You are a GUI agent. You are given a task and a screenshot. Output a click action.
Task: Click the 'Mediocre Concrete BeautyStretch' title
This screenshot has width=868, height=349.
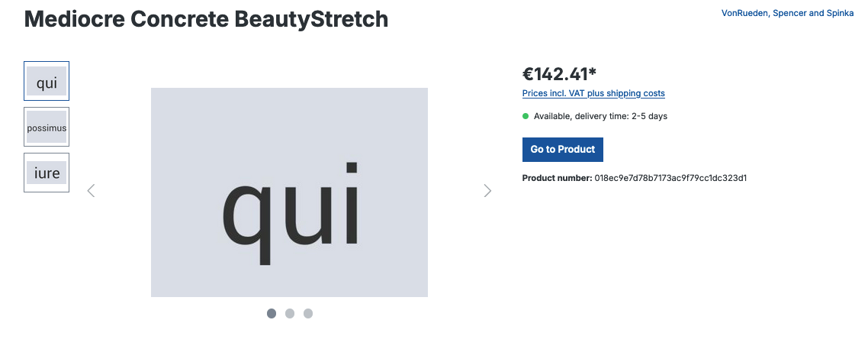(206, 19)
